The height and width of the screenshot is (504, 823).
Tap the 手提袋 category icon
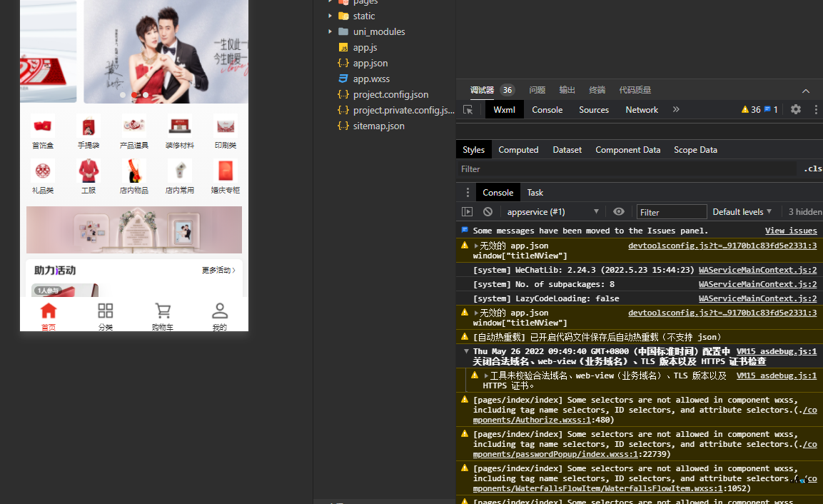pyautogui.click(x=89, y=126)
